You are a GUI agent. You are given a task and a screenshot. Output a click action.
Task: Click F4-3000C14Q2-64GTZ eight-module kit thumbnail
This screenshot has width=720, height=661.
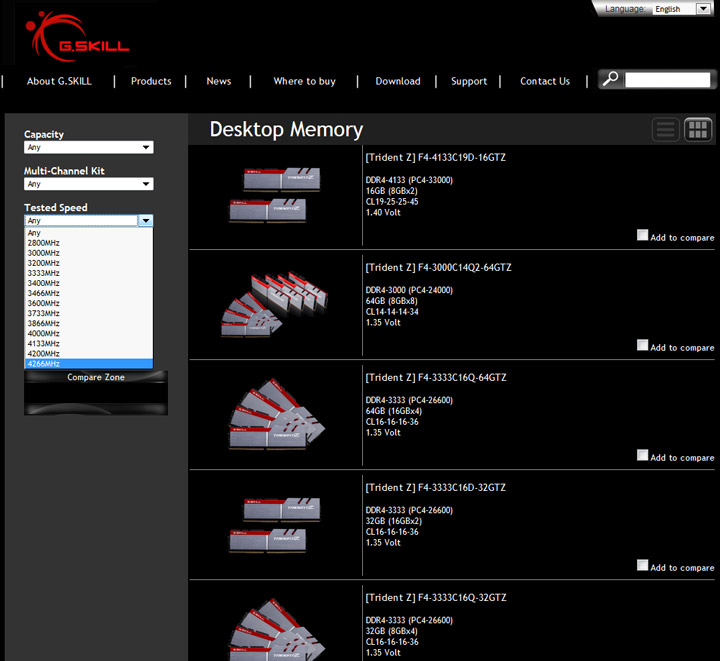(275, 305)
